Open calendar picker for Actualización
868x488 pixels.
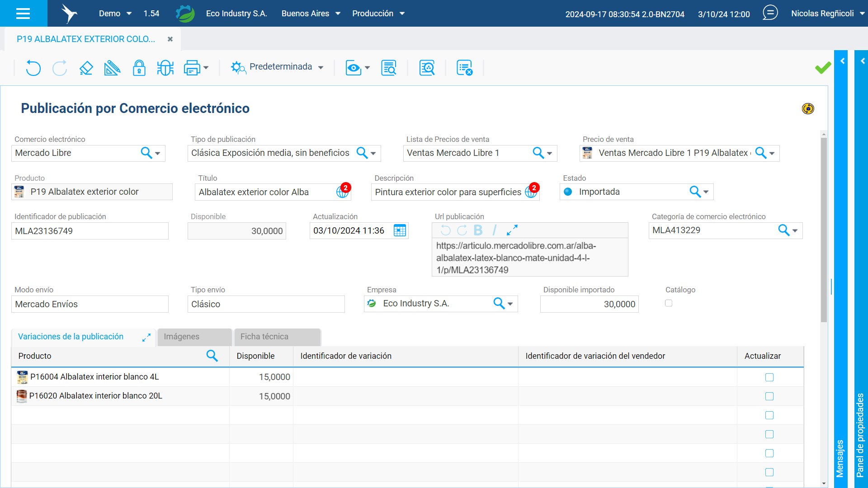click(400, 230)
